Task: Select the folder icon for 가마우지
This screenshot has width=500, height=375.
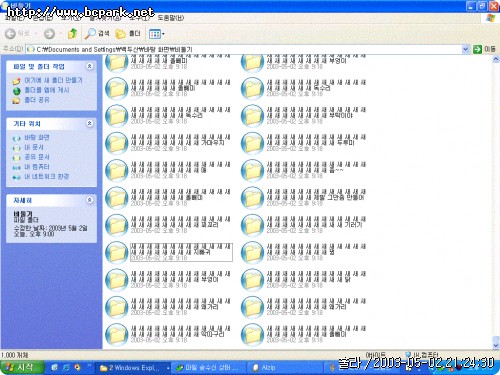Action: tap(117, 143)
